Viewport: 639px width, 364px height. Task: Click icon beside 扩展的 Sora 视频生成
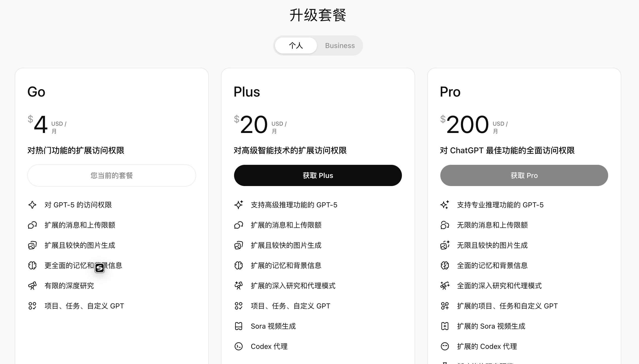[x=445, y=326]
